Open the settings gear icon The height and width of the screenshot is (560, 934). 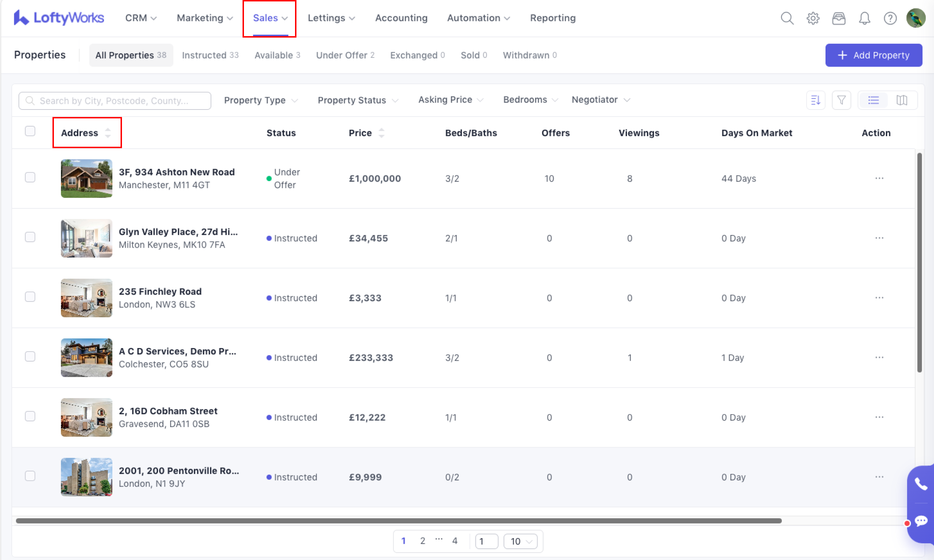813,18
